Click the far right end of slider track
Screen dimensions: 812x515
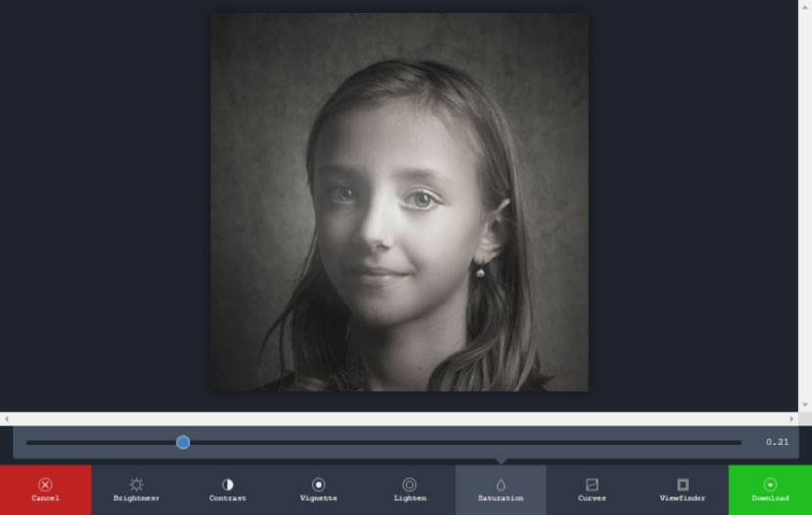coord(739,443)
